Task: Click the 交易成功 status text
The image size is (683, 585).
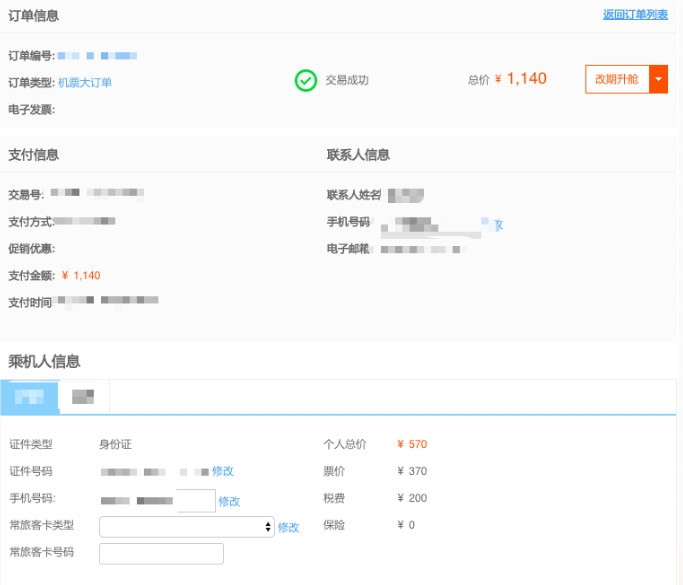Action: [346, 80]
